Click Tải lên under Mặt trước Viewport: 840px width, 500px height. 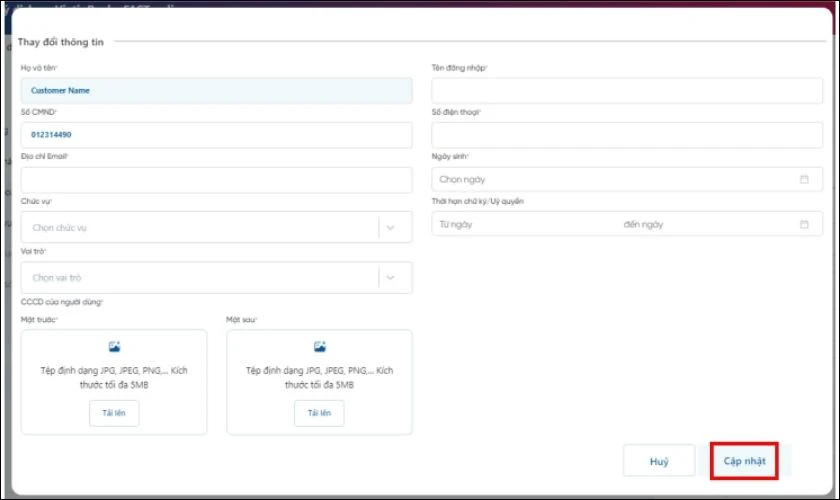pyautogui.click(x=114, y=413)
